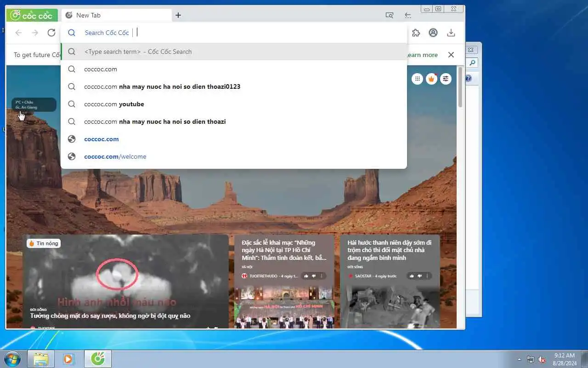Open the coccoc.com/welcome suggestion
Viewport: 588px width, 368px height.
pos(234,156)
